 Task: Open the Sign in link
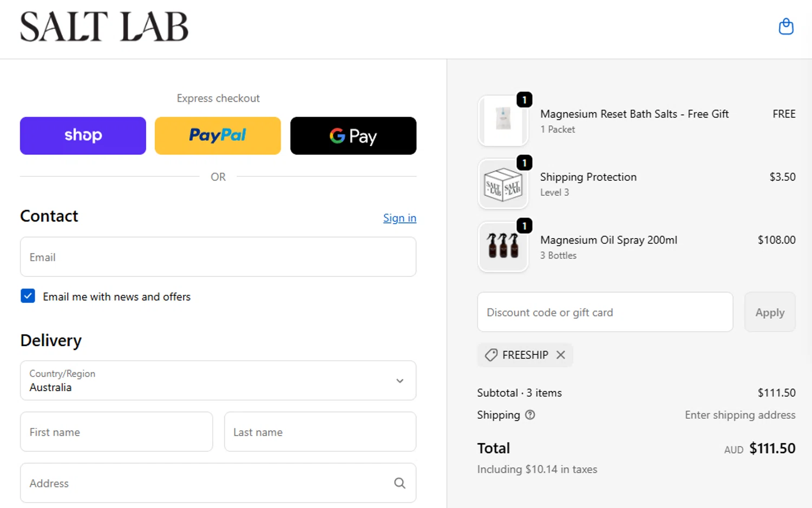pos(400,218)
